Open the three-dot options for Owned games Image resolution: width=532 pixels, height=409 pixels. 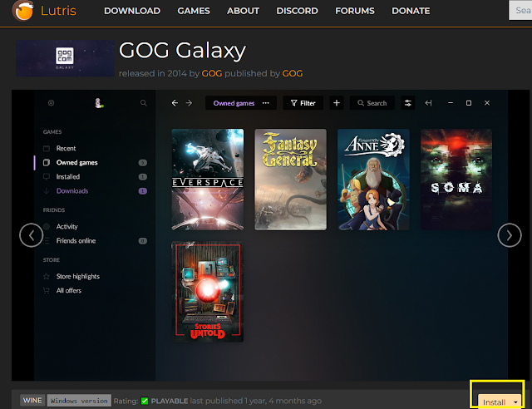266,103
